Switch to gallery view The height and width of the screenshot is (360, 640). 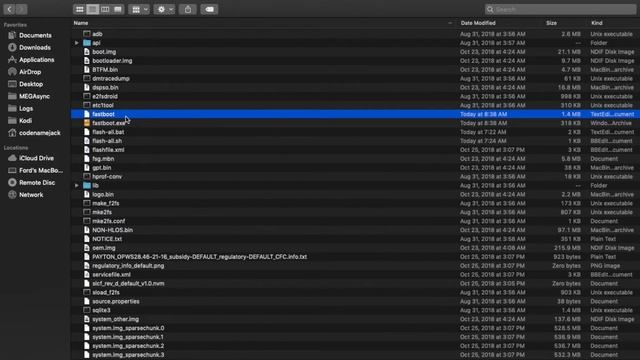(x=118, y=9)
